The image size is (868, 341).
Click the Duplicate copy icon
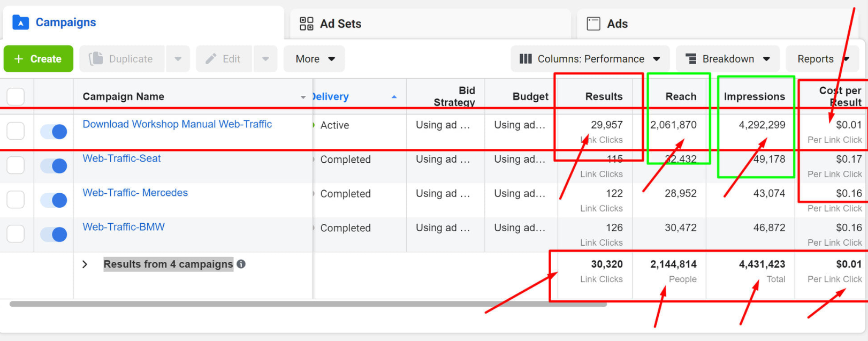96,59
